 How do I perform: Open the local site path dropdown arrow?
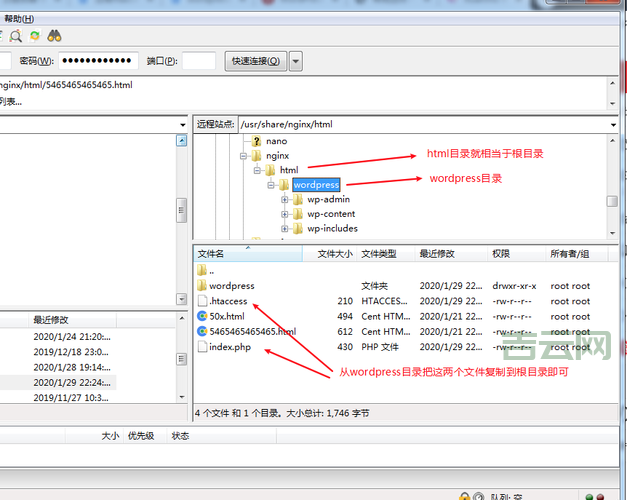click(x=182, y=125)
